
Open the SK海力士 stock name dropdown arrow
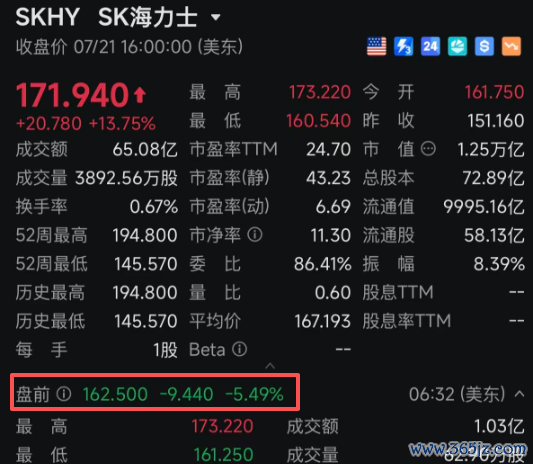[x=216, y=17]
